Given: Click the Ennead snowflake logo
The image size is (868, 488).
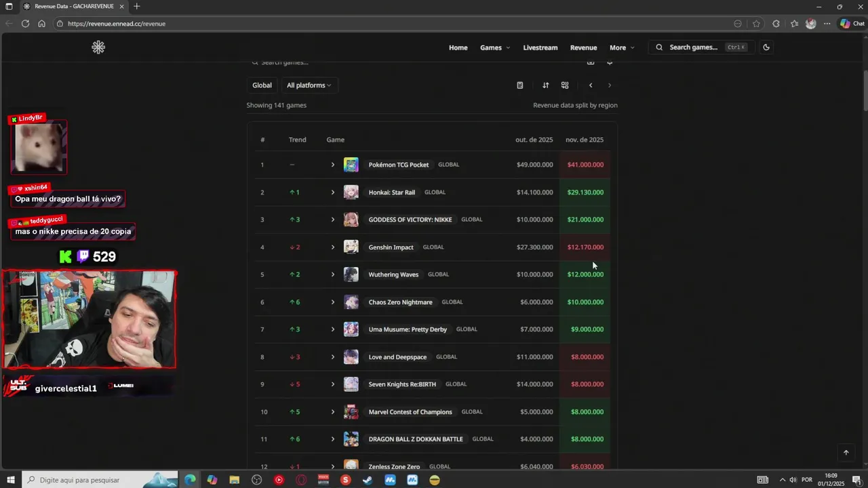Looking at the screenshot, I should coord(98,47).
